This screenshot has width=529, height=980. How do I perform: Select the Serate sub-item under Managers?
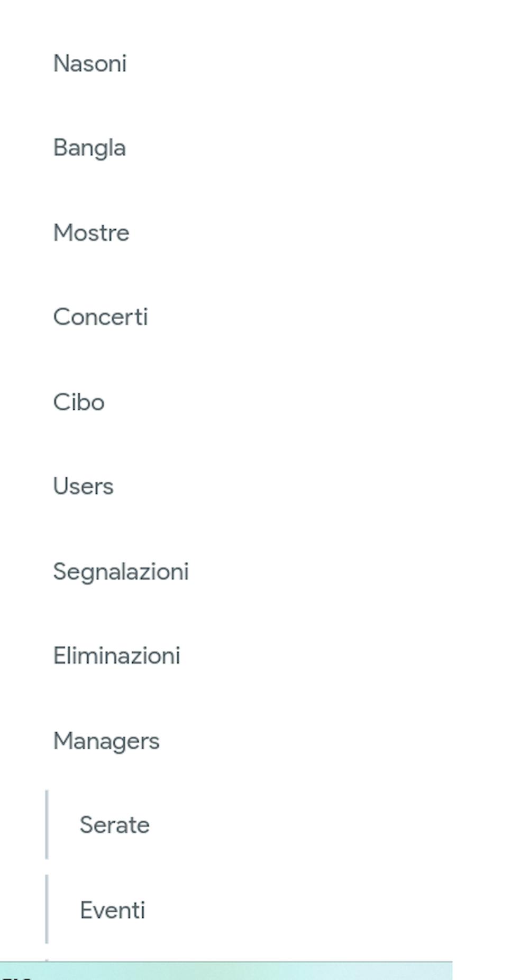114,825
